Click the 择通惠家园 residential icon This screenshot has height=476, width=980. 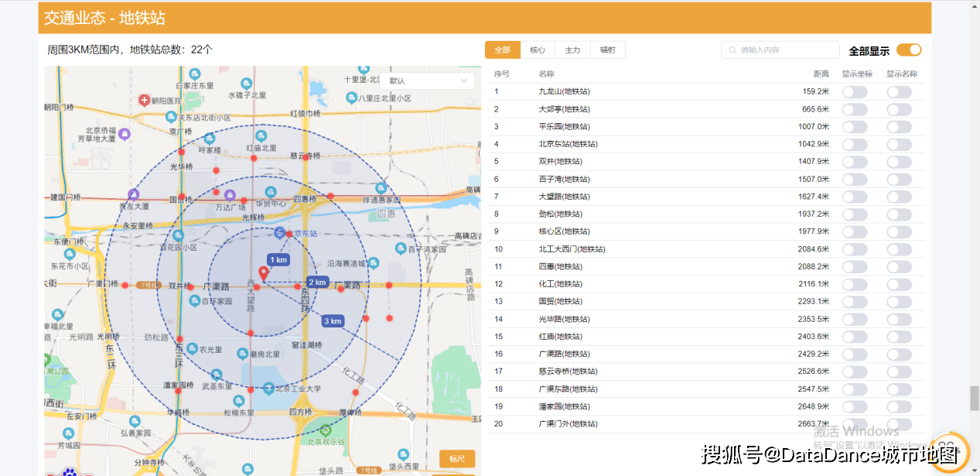coord(380,188)
